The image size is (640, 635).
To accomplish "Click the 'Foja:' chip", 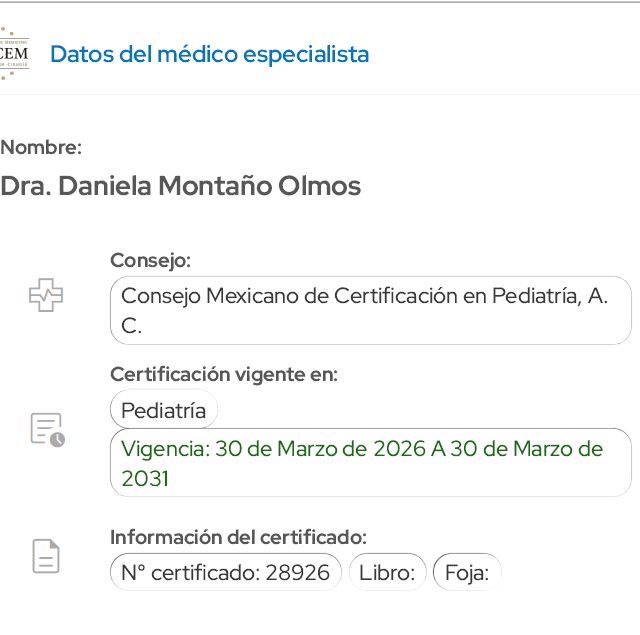I will click(467, 572).
